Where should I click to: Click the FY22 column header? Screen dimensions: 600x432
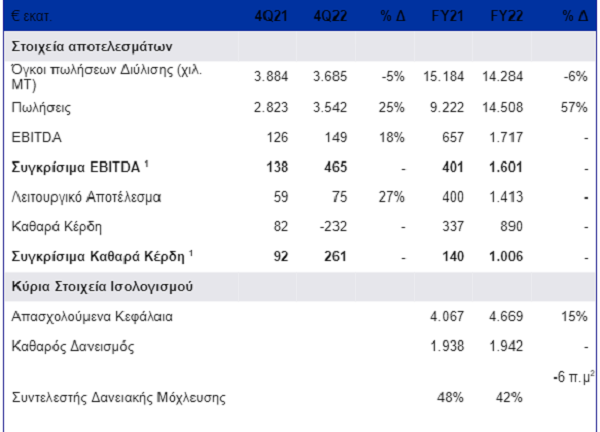(x=507, y=17)
